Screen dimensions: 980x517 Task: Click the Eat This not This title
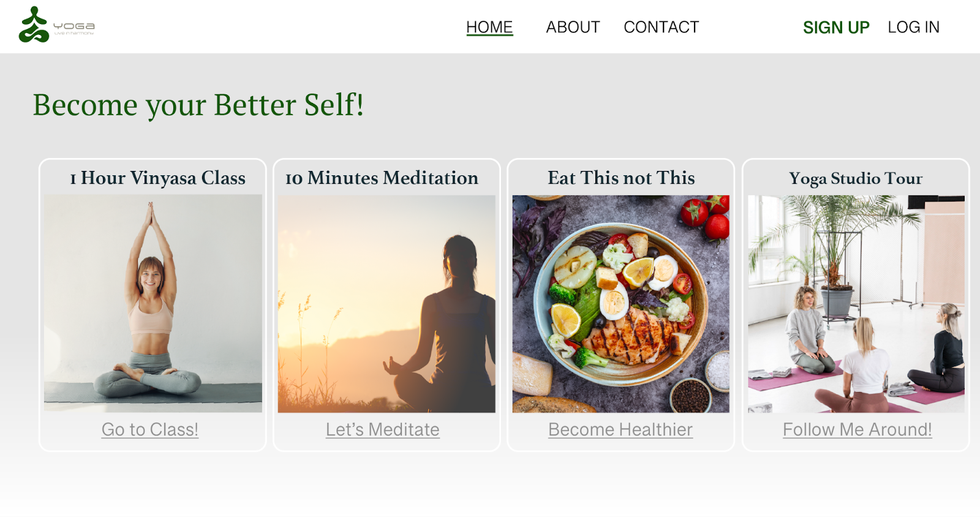pos(621,178)
